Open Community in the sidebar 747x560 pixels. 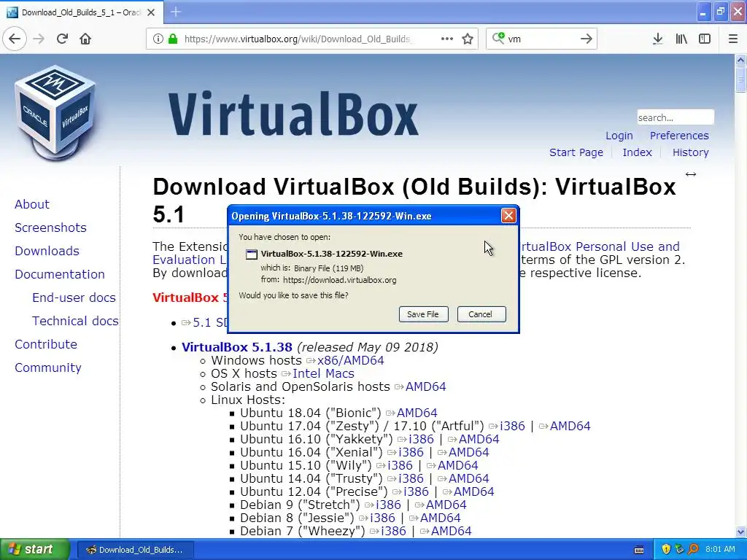(47, 367)
